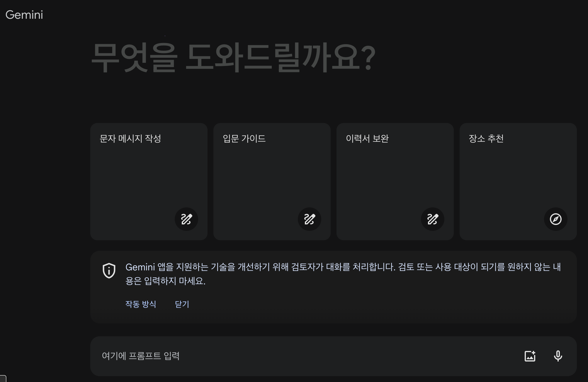Open the 작동 방식 link
The height and width of the screenshot is (382, 588).
click(141, 304)
